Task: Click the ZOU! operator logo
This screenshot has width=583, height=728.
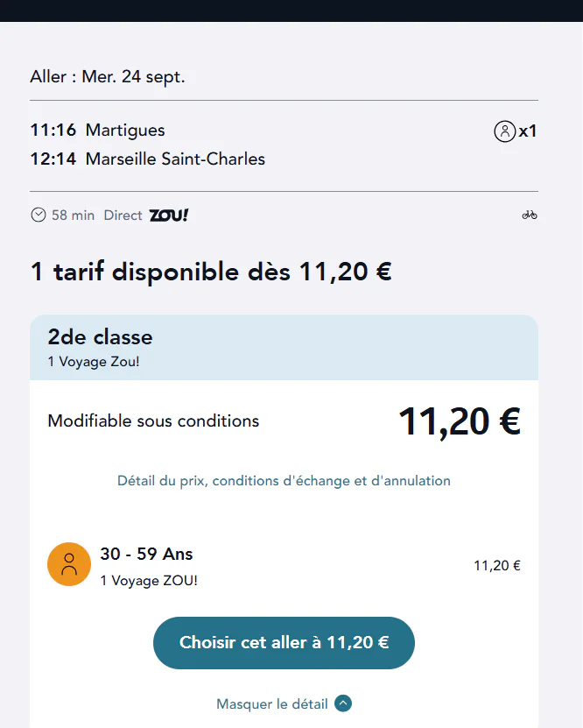Action: [x=169, y=216]
